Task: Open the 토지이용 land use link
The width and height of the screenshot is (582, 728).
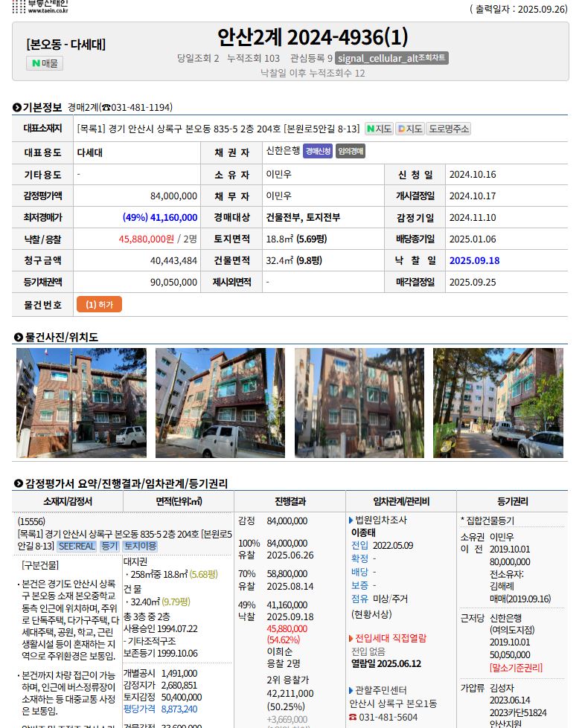Action: [140, 546]
